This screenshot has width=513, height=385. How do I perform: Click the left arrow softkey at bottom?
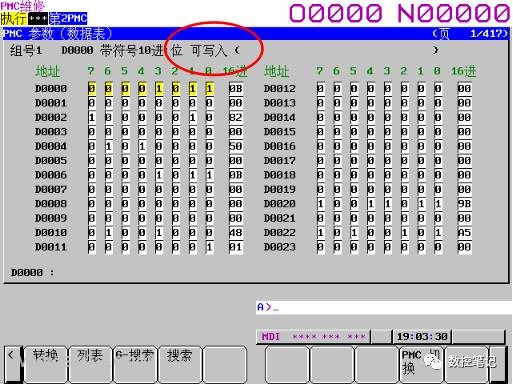coord(13,364)
